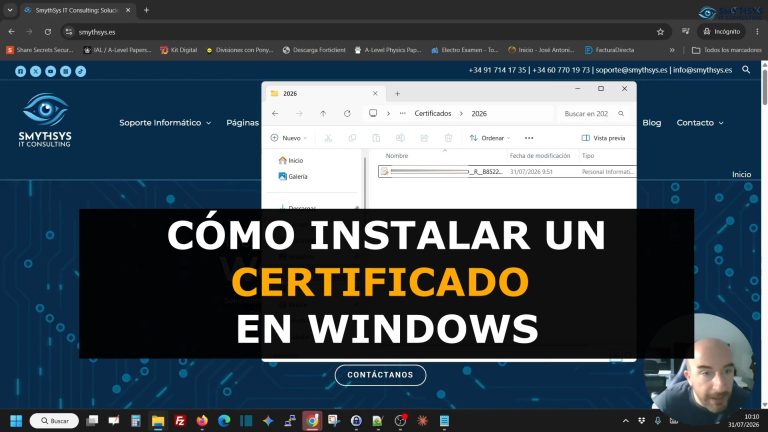Open Calculator from the taskbar
768x432 pixels.
(136, 421)
